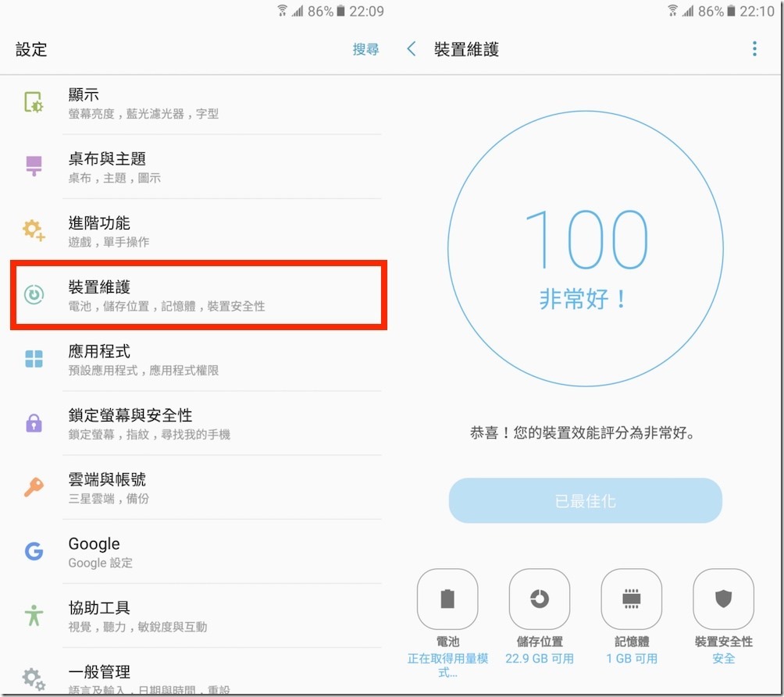Tap the 應用程式 four-squares icon
Screen dimensions: 784x697
click(34, 358)
